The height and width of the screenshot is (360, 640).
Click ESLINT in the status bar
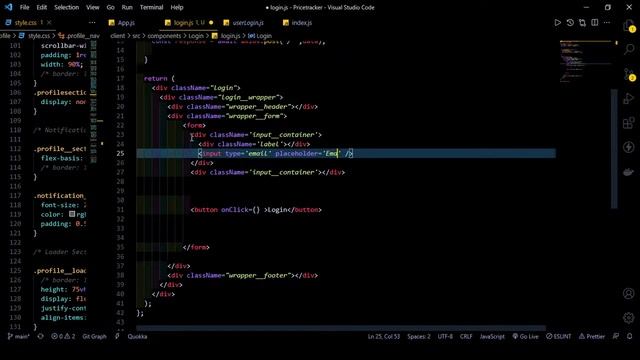pos(559,336)
